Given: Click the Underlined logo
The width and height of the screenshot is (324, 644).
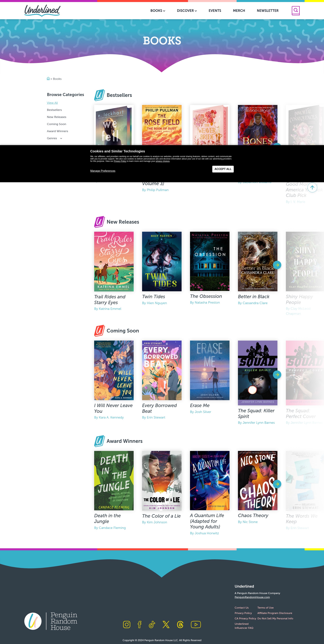Looking at the screenshot, I should 43,10.
